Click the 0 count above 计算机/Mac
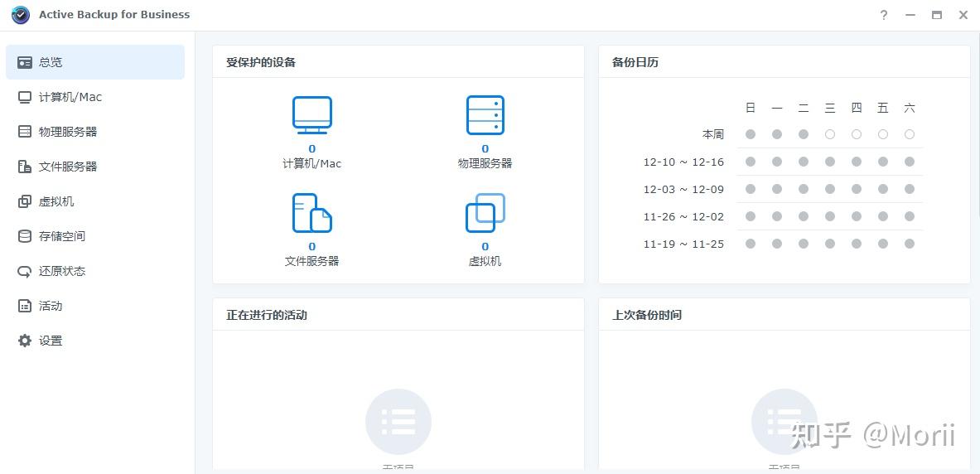This screenshot has width=980, height=474. point(311,149)
